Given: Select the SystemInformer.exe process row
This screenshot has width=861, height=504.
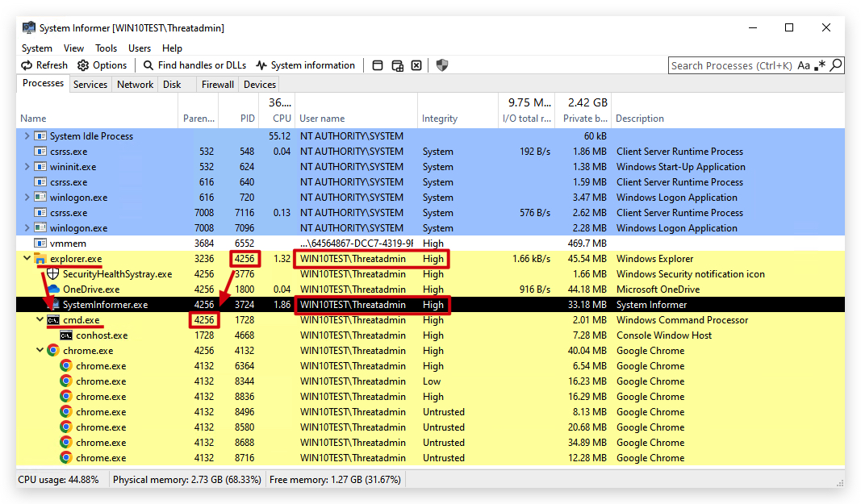Looking at the screenshot, I should [431, 304].
